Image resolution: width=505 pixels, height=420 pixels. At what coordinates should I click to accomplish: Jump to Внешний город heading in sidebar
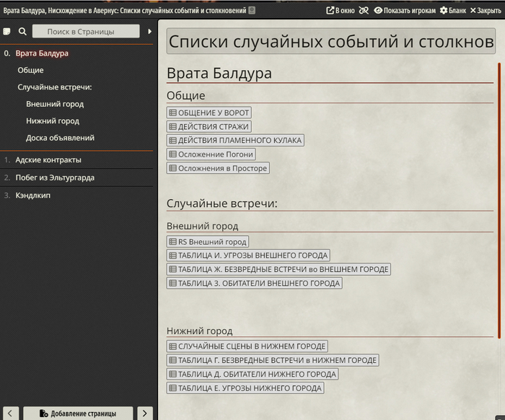[55, 104]
